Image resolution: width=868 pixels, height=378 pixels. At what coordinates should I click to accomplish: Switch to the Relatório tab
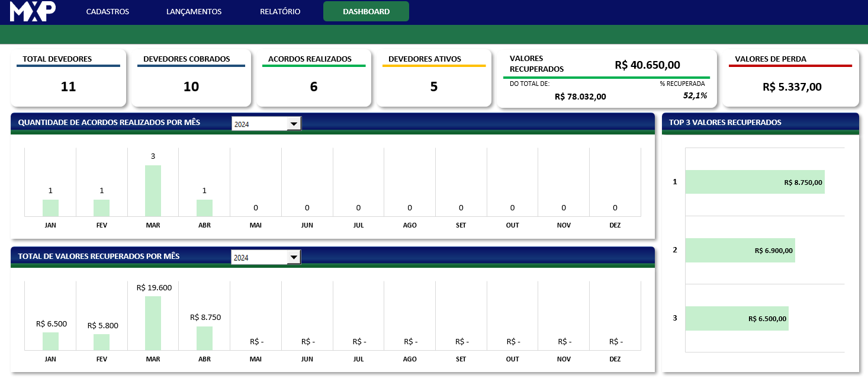tap(280, 12)
